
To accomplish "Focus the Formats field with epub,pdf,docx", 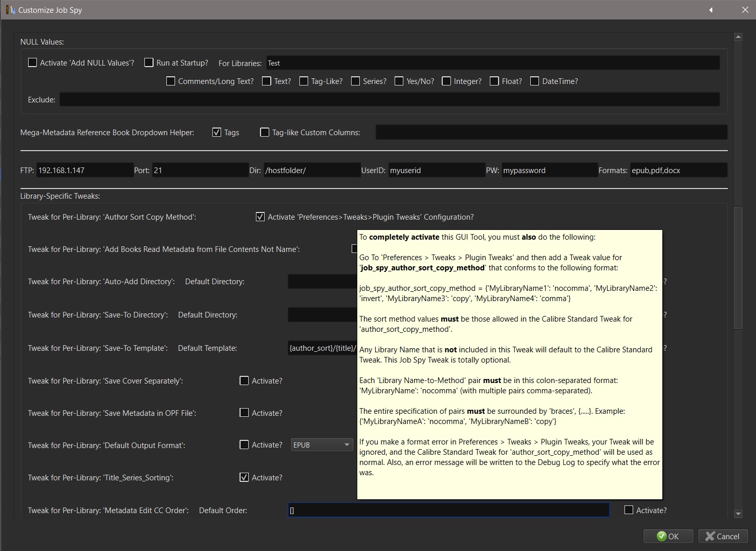I will [678, 171].
